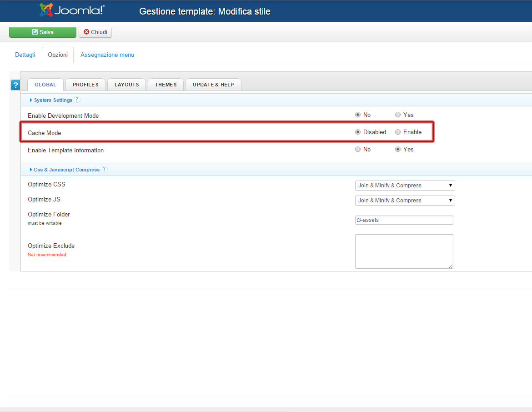The height and width of the screenshot is (412, 532).
Task: Open the Optimize CSS dropdown
Action: click(x=405, y=186)
